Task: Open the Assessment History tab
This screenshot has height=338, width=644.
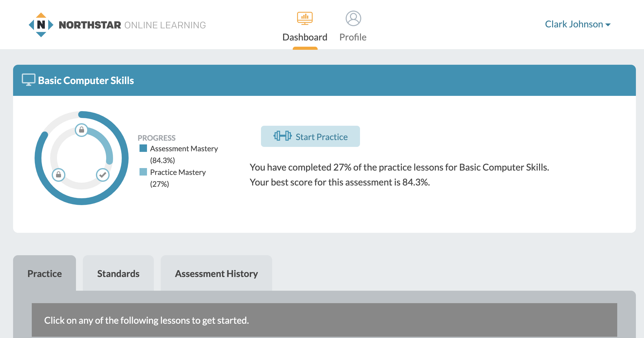Action: tap(216, 273)
